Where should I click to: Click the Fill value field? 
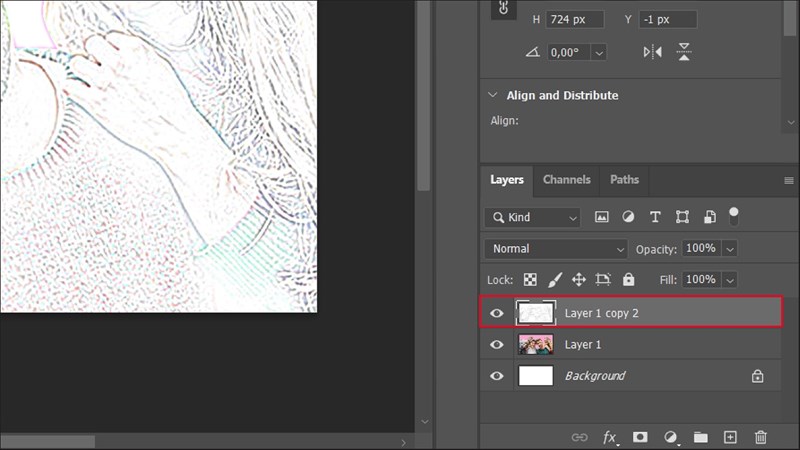pos(702,280)
